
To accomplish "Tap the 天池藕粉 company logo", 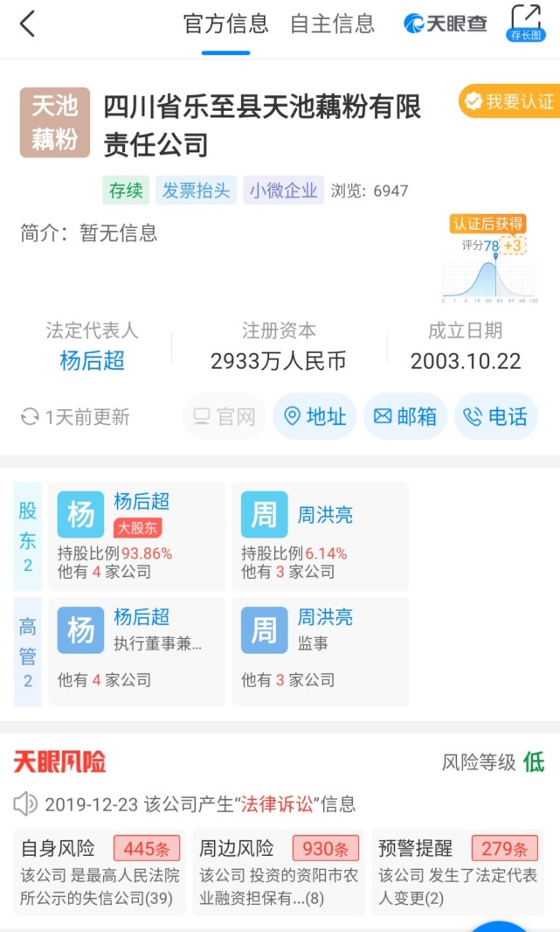I will click(55, 122).
